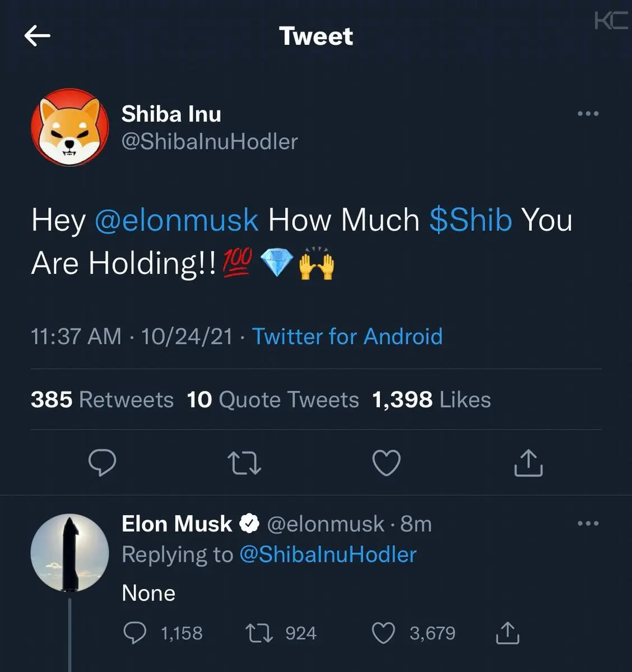Open more options on Shiba Inu tweet

pos(588,114)
